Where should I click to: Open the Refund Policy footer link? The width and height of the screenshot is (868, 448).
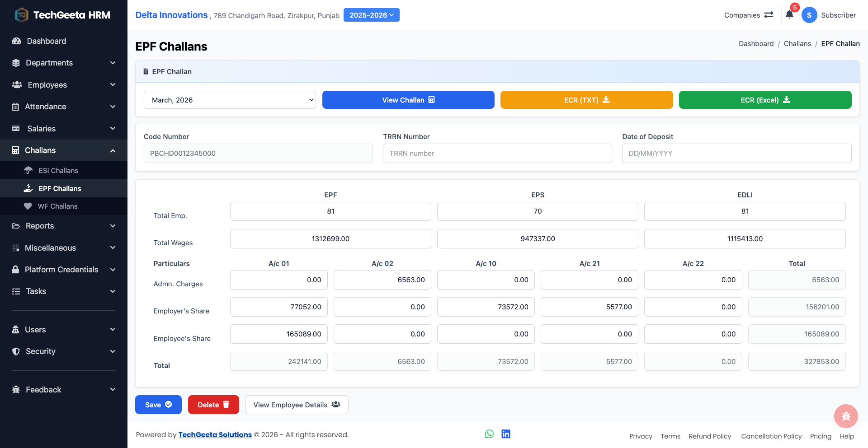(710, 436)
